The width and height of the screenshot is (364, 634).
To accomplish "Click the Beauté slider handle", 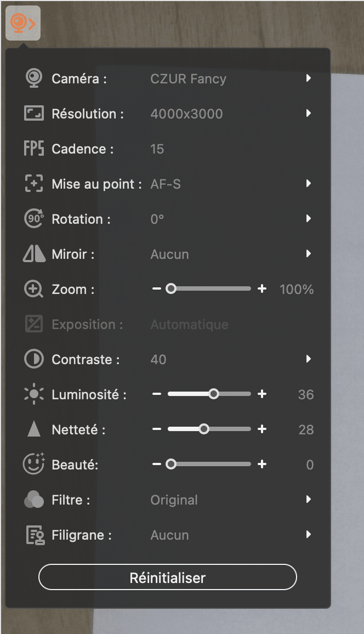I will pyautogui.click(x=171, y=464).
